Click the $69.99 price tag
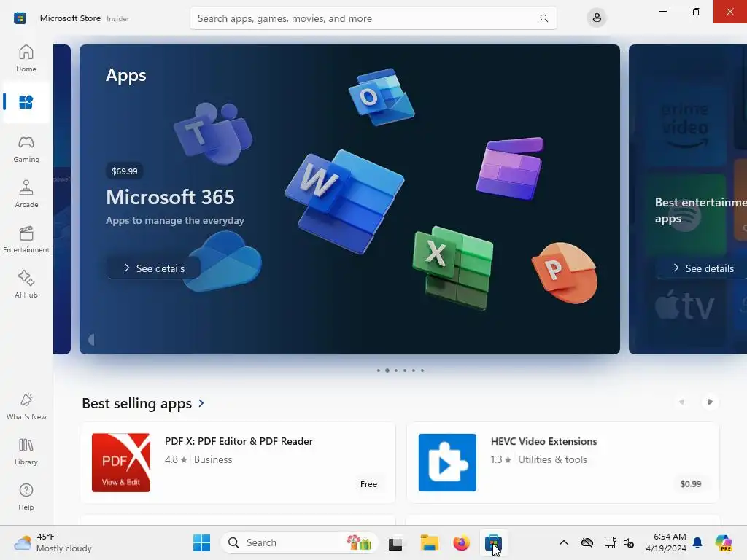Screen dimensions: 747x560 (x=124, y=171)
